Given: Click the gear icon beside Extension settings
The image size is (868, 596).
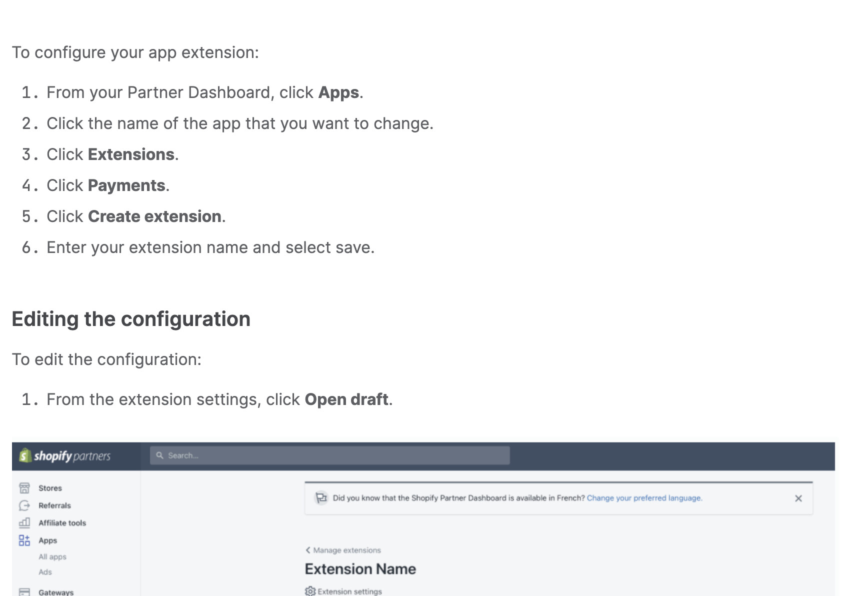Looking at the screenshot, I should (310, 591).
